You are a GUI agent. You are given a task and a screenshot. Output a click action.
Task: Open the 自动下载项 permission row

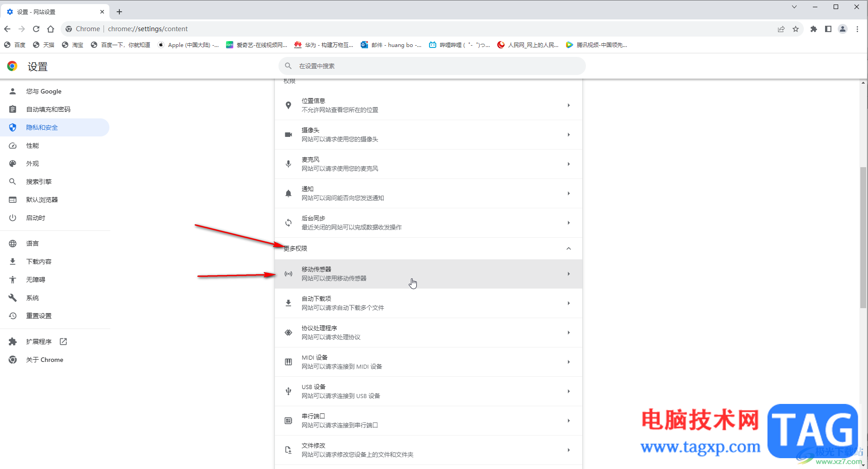429,303
